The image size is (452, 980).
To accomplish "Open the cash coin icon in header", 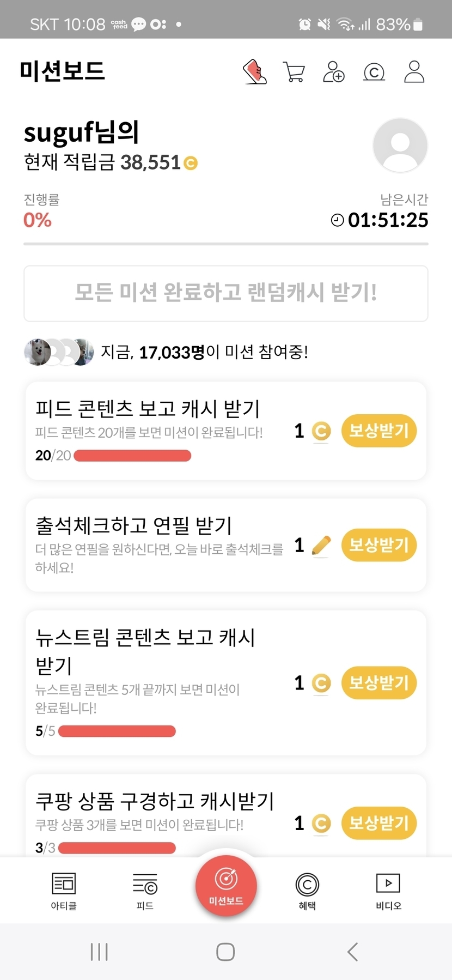I will point(374,72).
